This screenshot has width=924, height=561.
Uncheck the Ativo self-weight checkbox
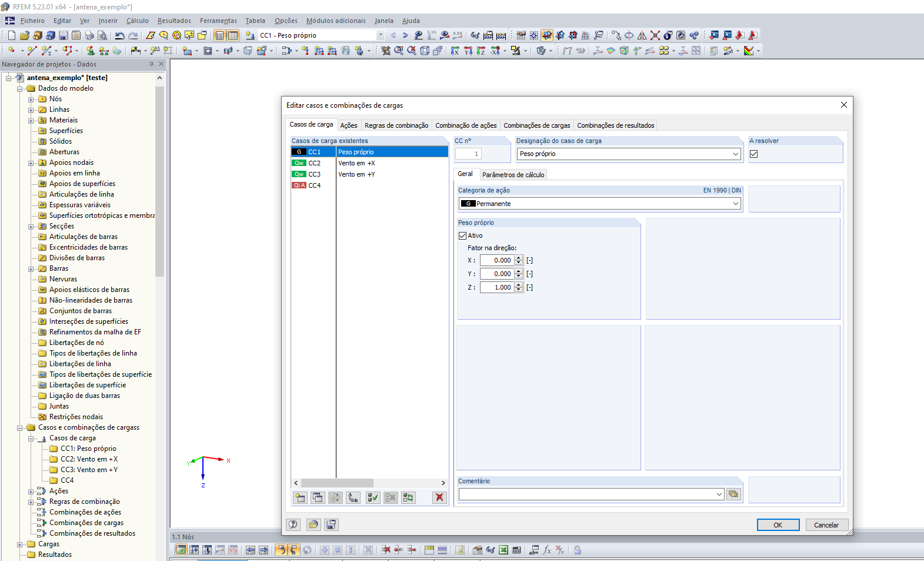[x=463, y=235]
